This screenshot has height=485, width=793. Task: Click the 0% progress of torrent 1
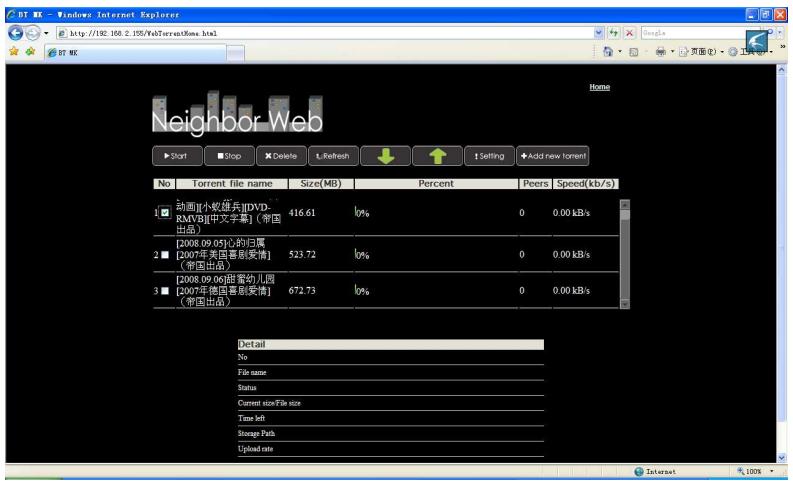click(x=362, y=213)
